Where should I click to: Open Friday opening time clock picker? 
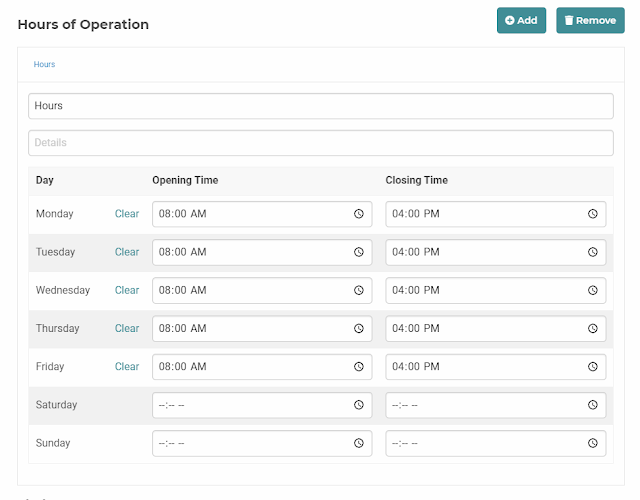point(359,367)
